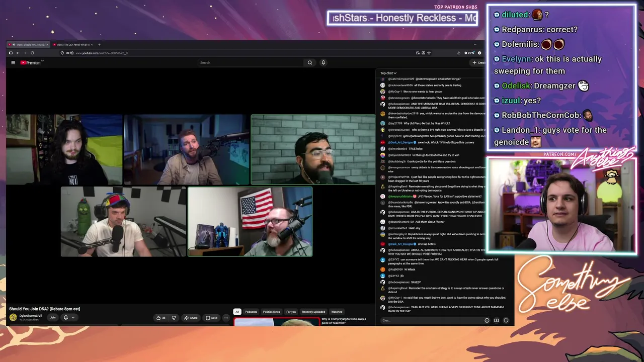Switch to the 'Should You Join DSA' browser tab

tap(28, 45)
